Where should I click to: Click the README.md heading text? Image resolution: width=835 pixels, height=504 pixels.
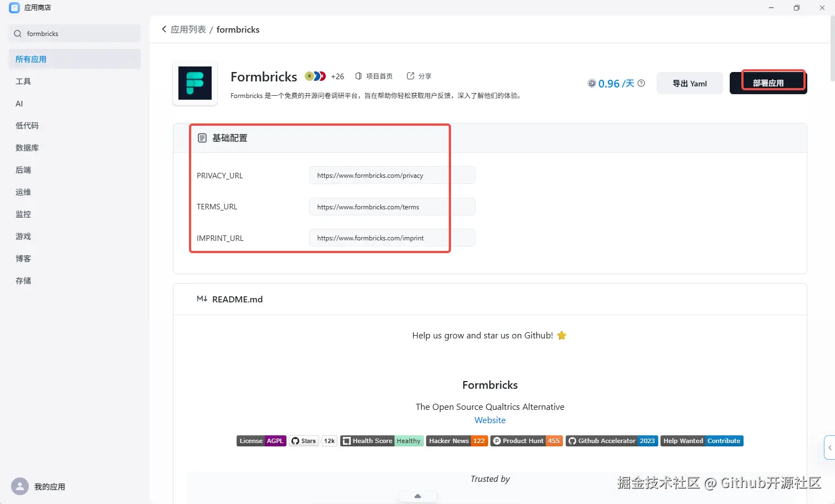click(x=237, y=299)
